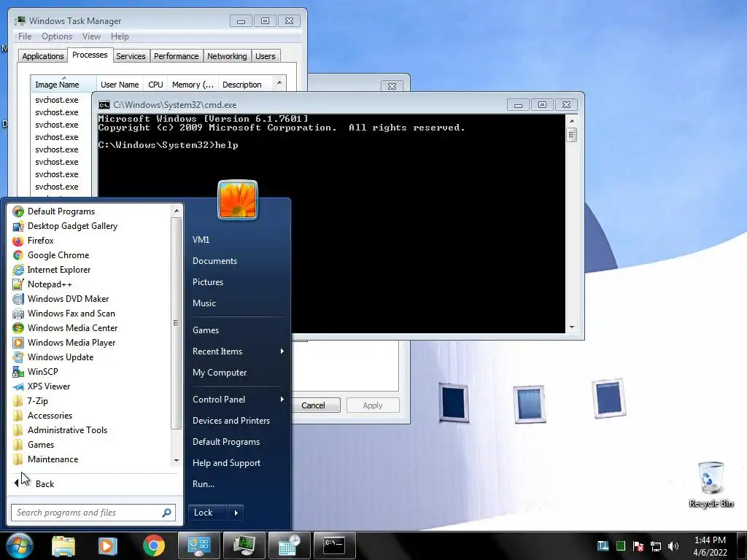The width and height of the screenshot is (747, 560).
Task: Open Documents from the Start menu
Action: click(214, 261)
